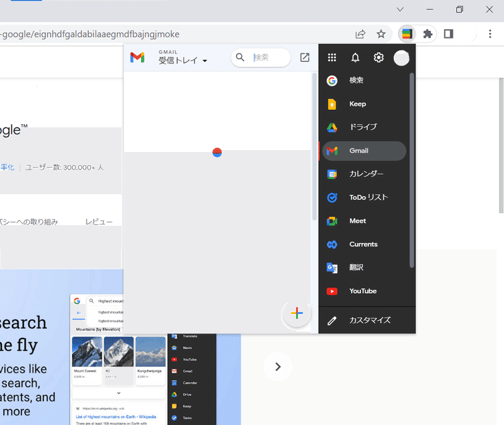Open the Extensions puzzle icon
504x425 pixels.
tap(428, 34)
